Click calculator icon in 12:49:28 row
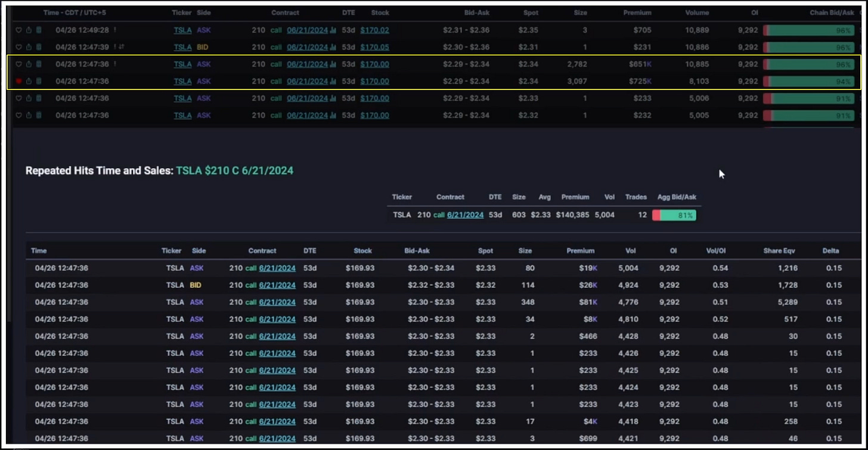Image resolution: width=868 pixels, height=450 pixels. (x=39, y=30)
